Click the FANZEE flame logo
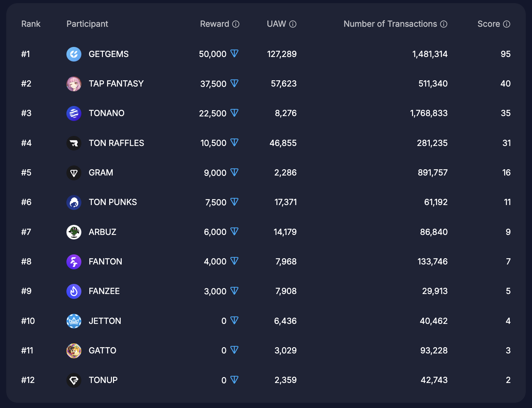This screenshot has width=532, height=408. point(74,291)
